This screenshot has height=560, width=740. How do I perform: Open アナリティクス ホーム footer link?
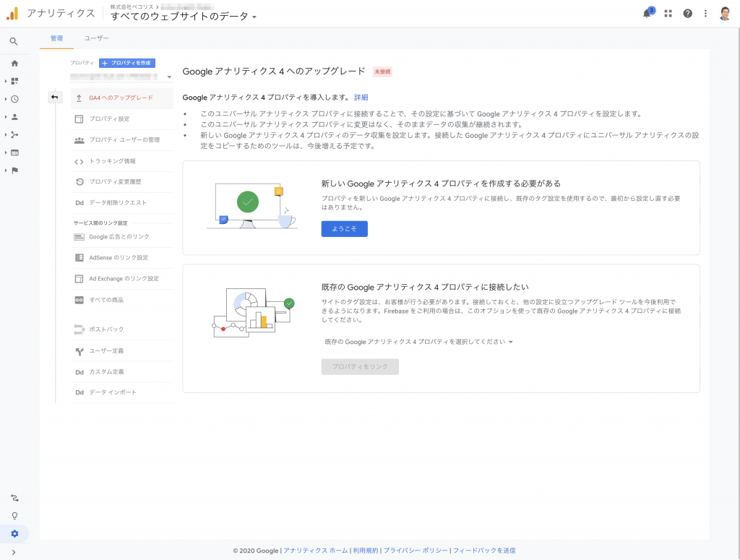(x=316, y=551)
